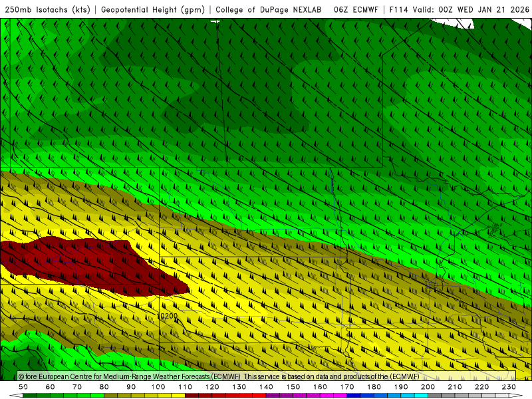Click the color bar label '130'
Image resolution: width=532 pixels, height=399 pixels.
(239, 387)
